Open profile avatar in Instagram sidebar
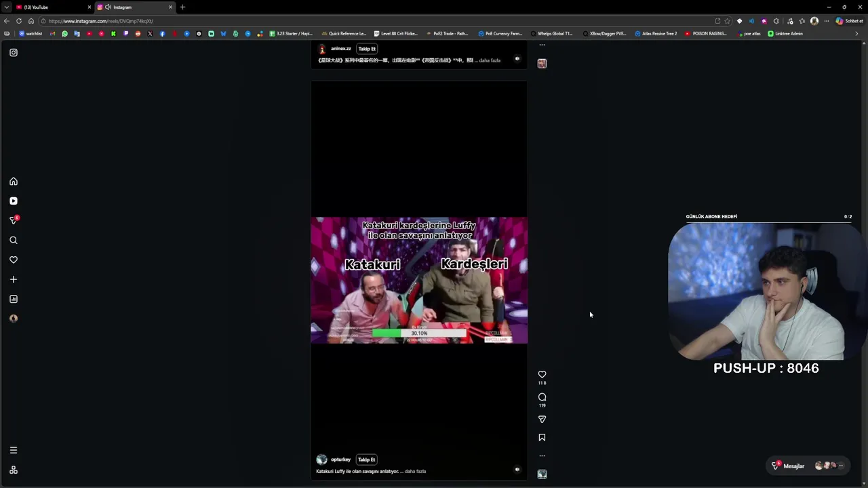The width and height of the screenshot is (868, 488). coord(14,319)
